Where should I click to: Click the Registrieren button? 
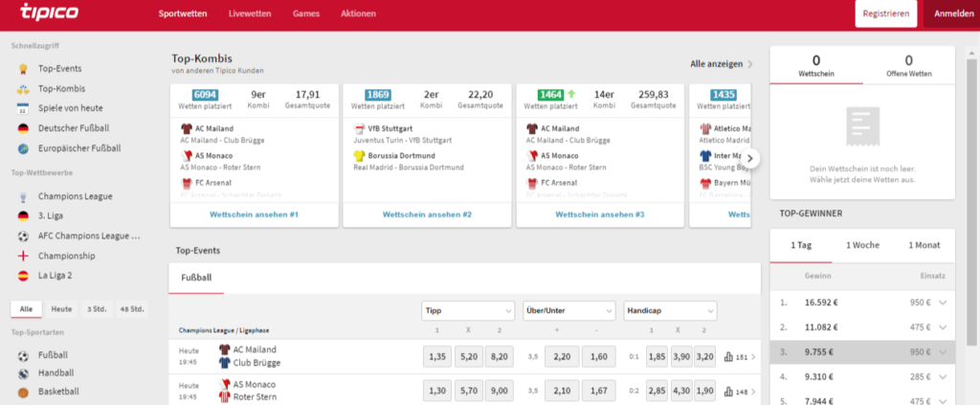pos(886,13)
